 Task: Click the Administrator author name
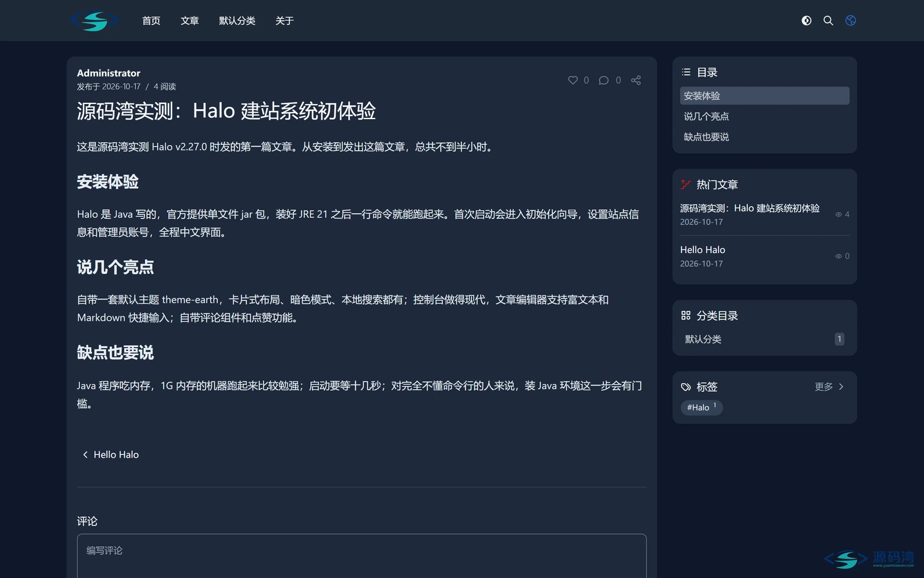(109, 73)
